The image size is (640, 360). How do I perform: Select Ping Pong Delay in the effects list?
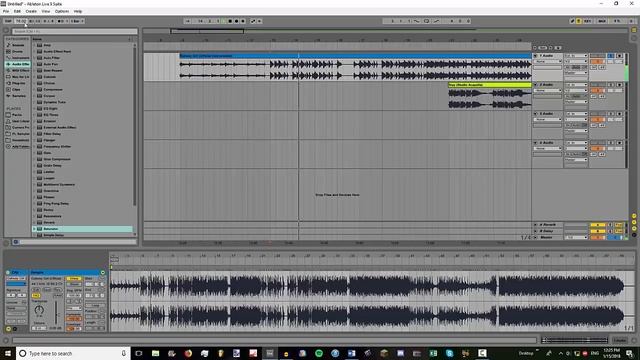point(56,203)
